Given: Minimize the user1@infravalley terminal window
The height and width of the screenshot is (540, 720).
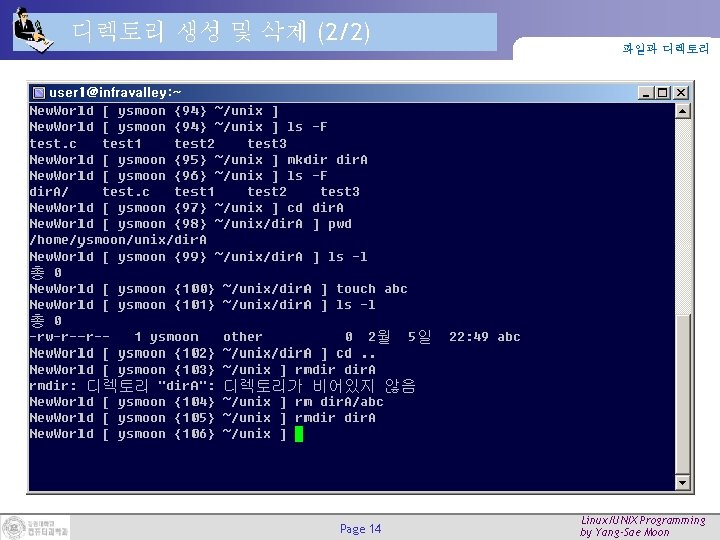Looking at the screenshot, I should pyautogui.click(x=646, y=93).
